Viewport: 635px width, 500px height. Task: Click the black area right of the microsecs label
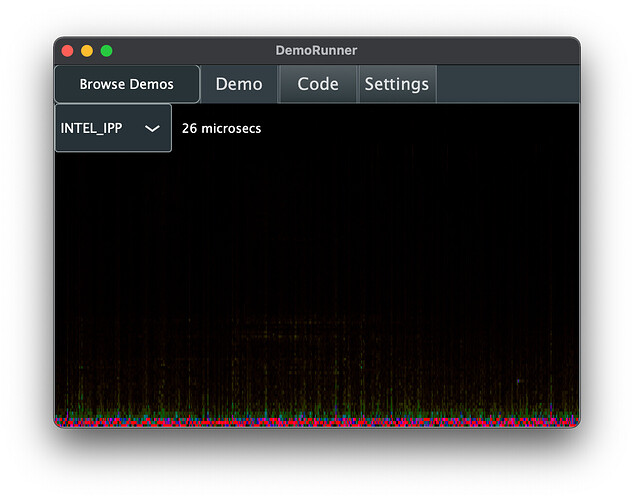click(419, 128)
